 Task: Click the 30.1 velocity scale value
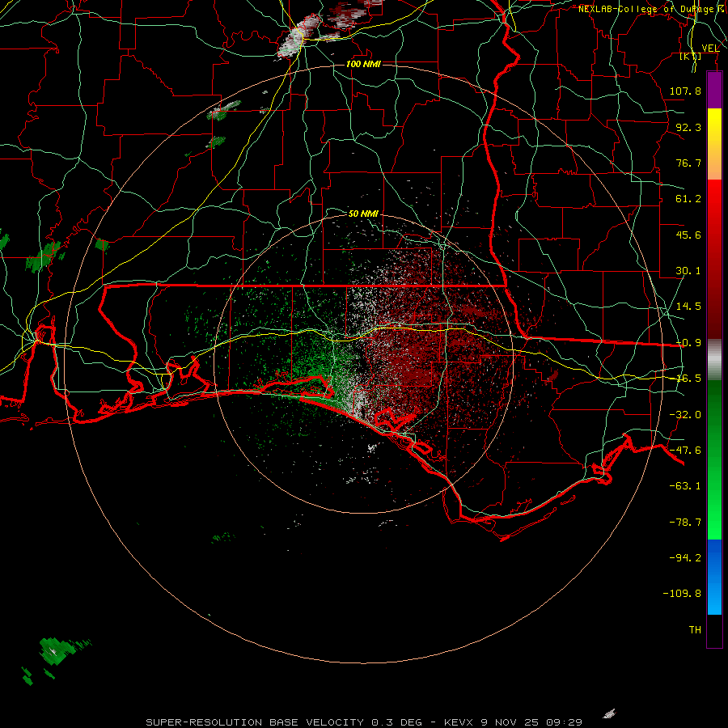(688, 271)
